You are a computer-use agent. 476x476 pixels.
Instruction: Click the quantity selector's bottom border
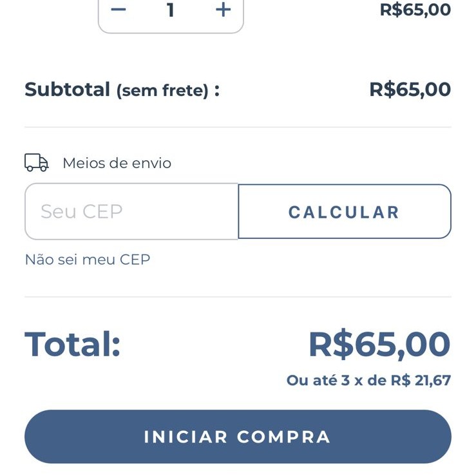pyautogui.click(x=171, y=32)
